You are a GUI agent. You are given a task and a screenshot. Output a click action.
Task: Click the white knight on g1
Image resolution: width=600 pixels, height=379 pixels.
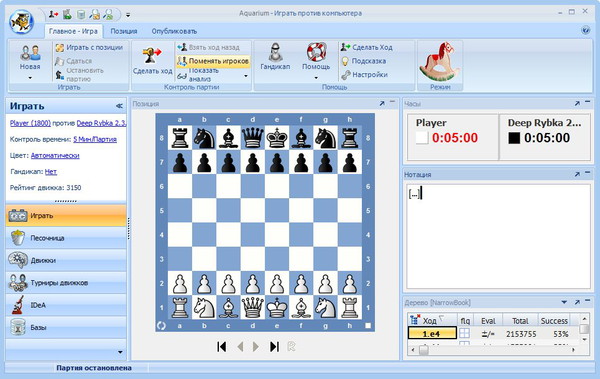click(x=325, y=307)
